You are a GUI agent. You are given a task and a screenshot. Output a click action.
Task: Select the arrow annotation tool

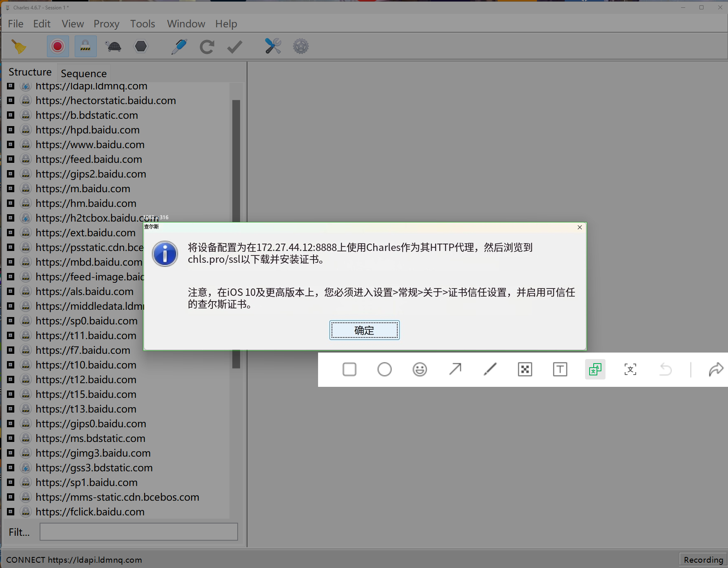pos(455,369)
